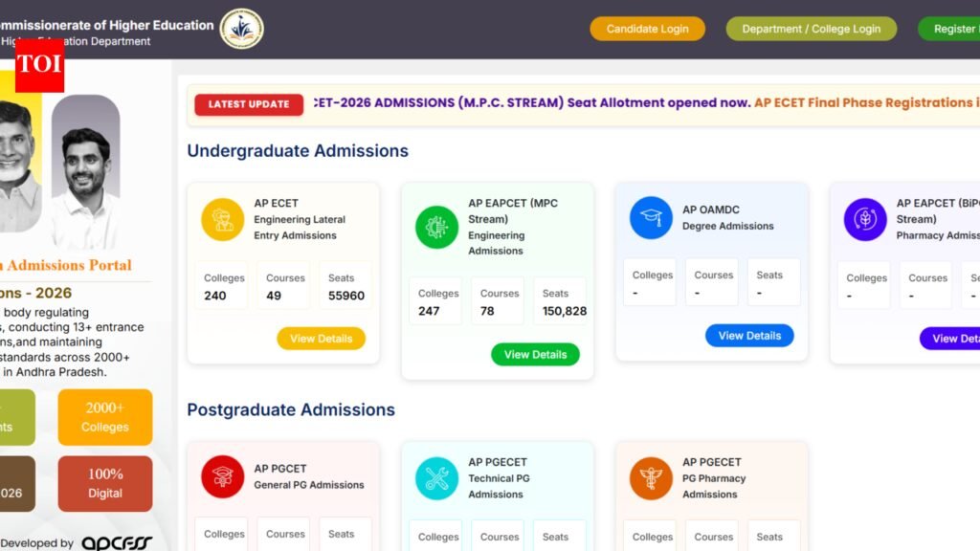Click the 100% Digital red tile
This screenshot has height=551, width=980.
pos(105,483)
